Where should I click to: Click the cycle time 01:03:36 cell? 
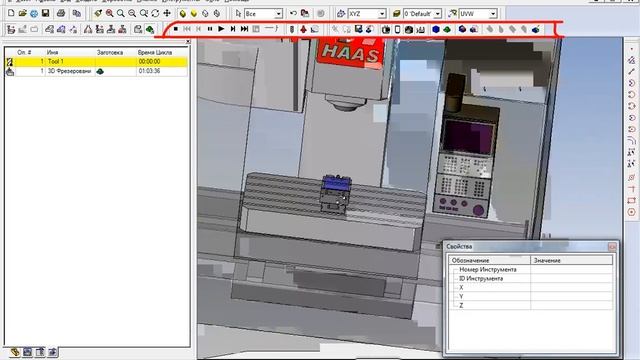pyautogui.click(x=149, y=71)
